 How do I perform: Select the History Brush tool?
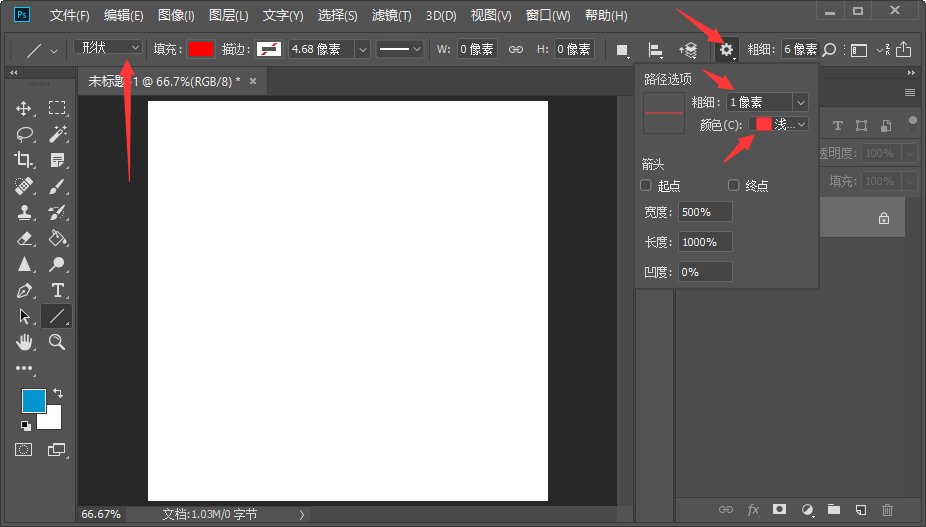pyautogui.click(x=57, y=212)
